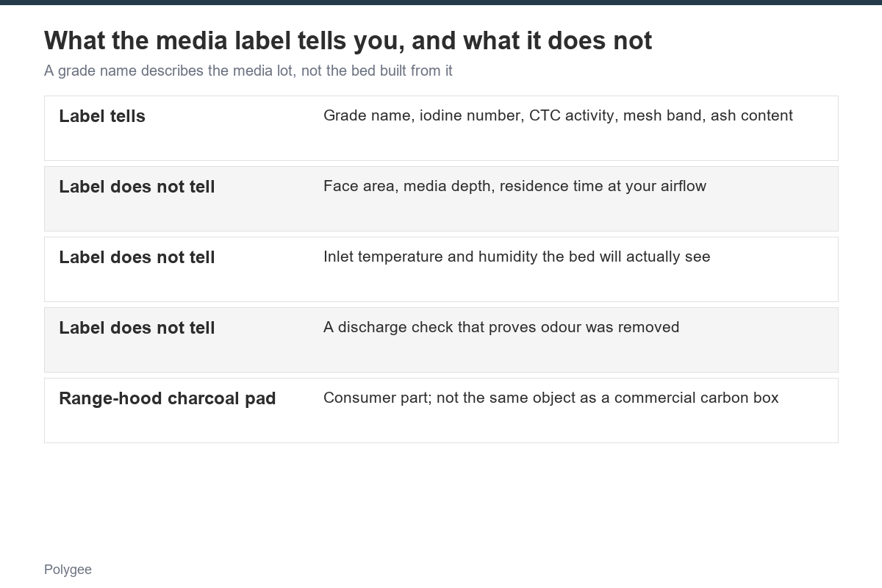Select the inlet temperature and humidity text

(517, 257)
